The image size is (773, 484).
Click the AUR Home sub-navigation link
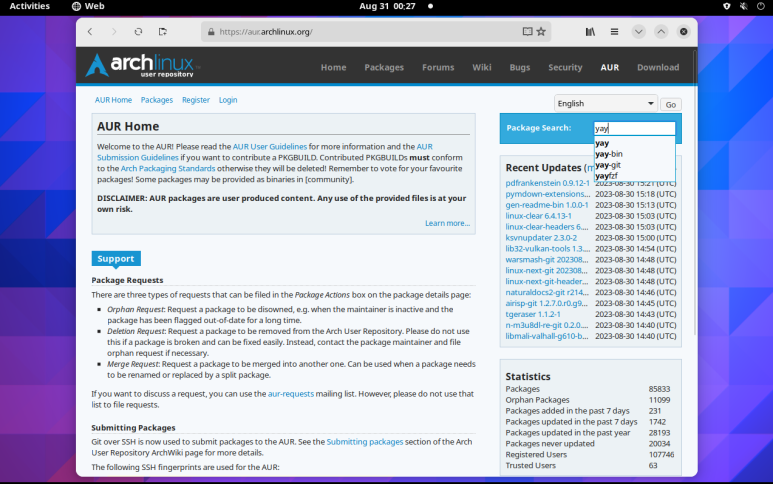click(113, 100)
